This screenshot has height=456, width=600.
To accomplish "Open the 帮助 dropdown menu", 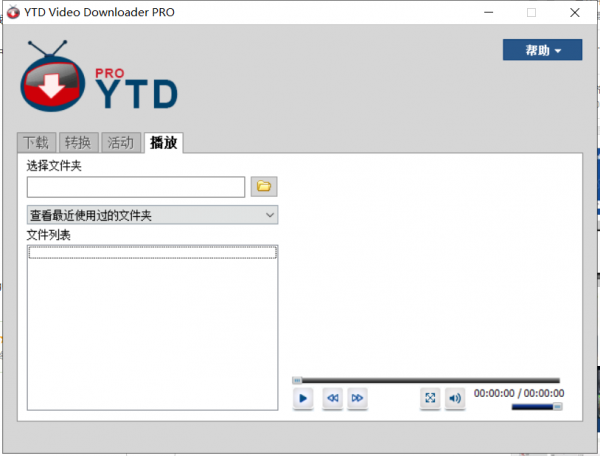I will pos(543,50).
